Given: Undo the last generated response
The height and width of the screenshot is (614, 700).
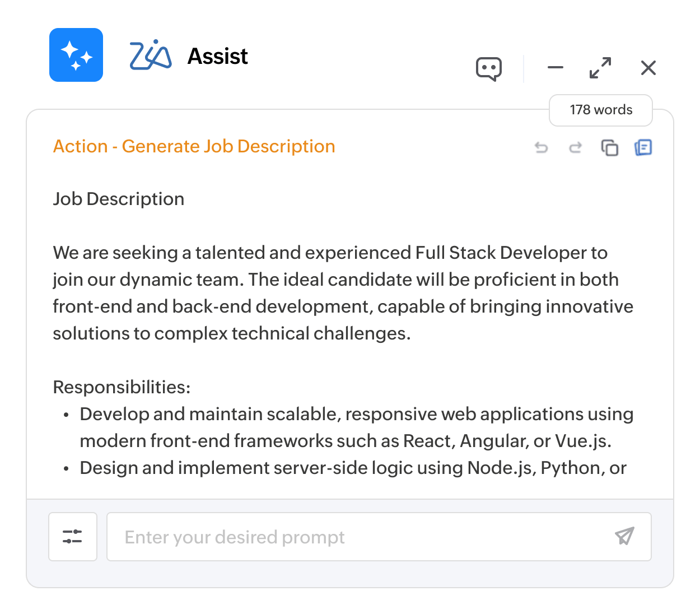Looking at the screenshot, I should click(541, 147).
